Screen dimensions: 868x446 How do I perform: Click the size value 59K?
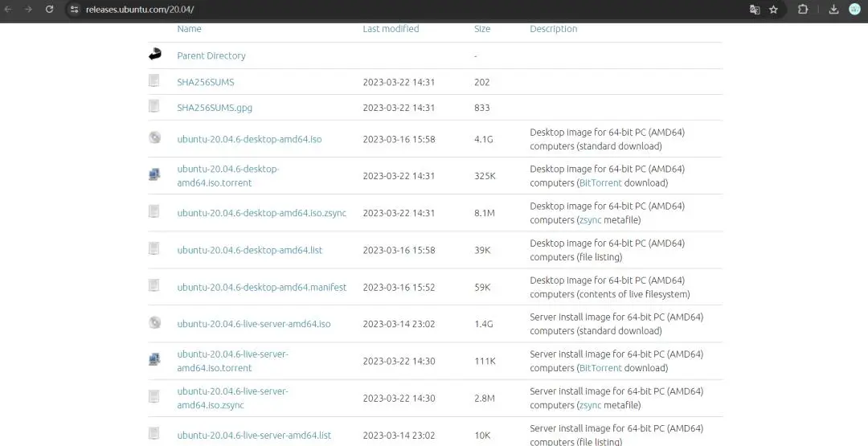[483, 287]
